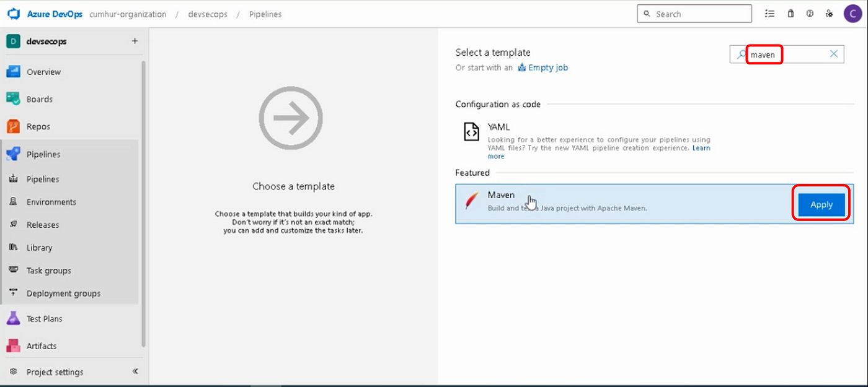The image size is (868, 387).
Task: Click the Pipelines sub-item icon
Action: tap(14, 179)
